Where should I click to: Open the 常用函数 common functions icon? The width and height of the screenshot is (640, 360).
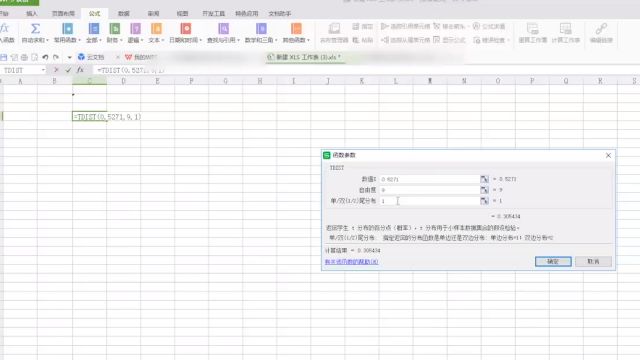pyautogui.click(x=67, y=29)
